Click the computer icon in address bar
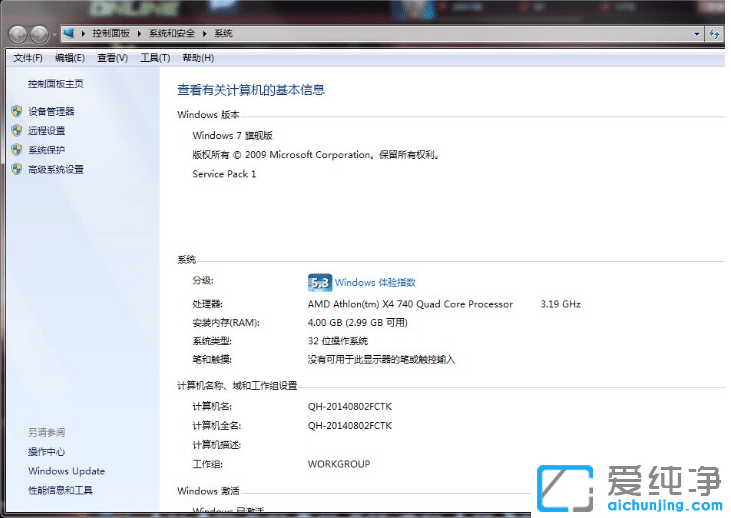 tap(69, 33)
